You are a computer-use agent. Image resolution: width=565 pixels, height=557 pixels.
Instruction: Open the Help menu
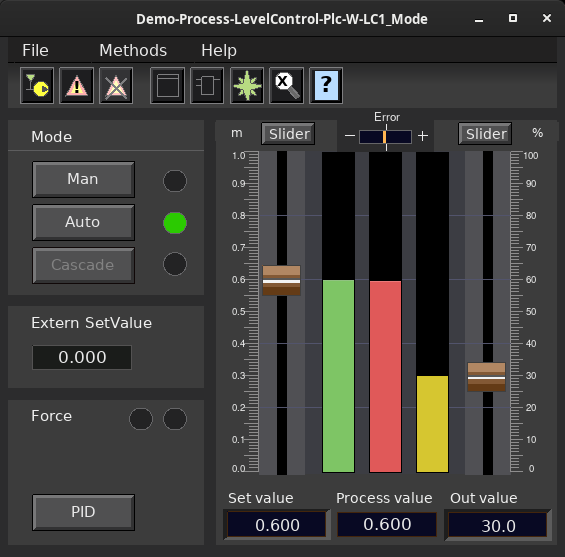coord(219,50)
